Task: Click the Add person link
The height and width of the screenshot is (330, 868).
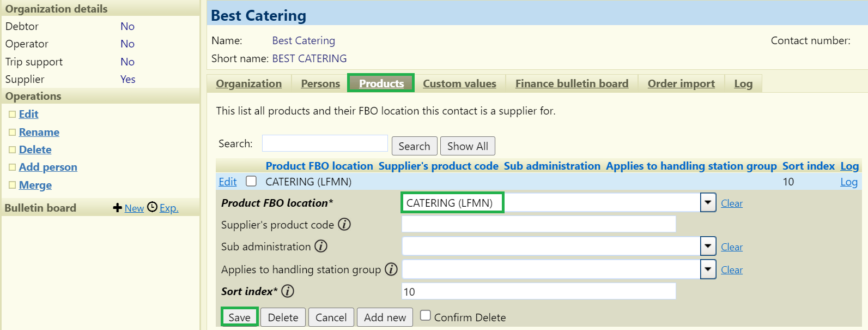Action: tap(48, 167)
